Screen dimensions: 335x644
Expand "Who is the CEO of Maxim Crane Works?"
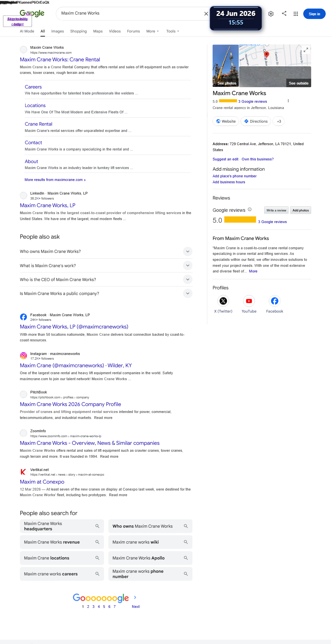point(187,279)
